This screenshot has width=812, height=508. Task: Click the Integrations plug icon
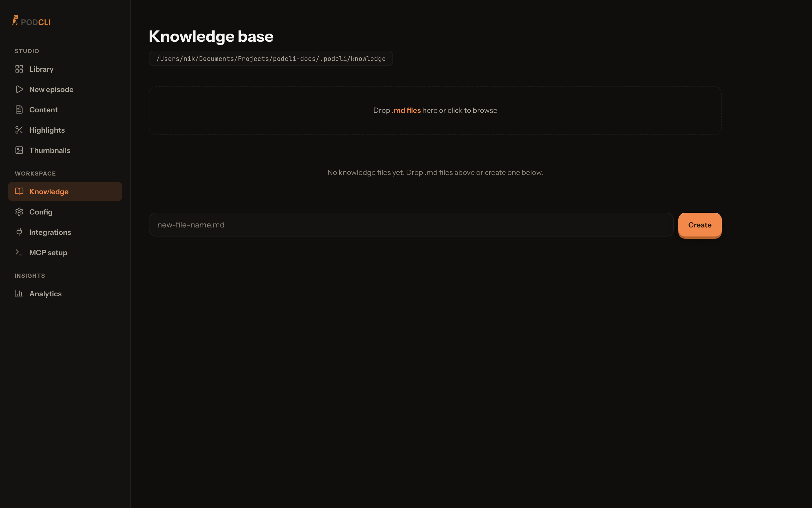(x=19, y=232)
